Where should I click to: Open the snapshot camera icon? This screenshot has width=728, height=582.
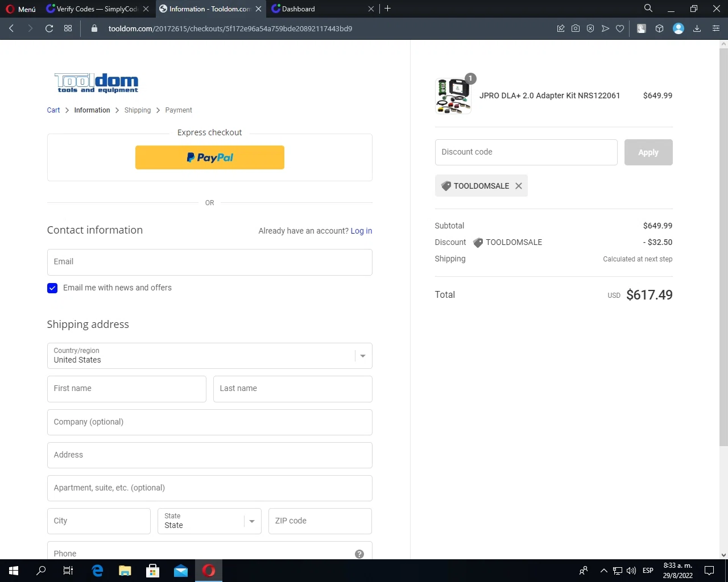576,28
